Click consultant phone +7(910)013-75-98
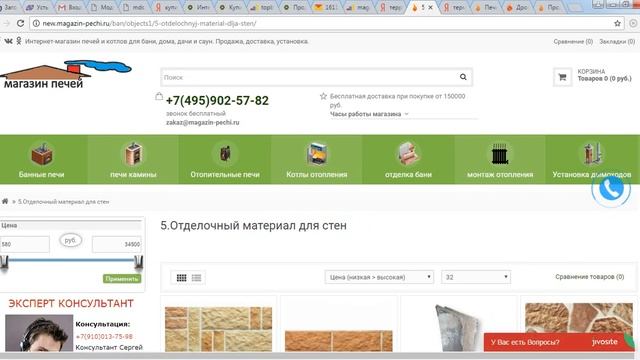Image resolution: width=640 pixels, height=360 pixels. click(104, 337)
